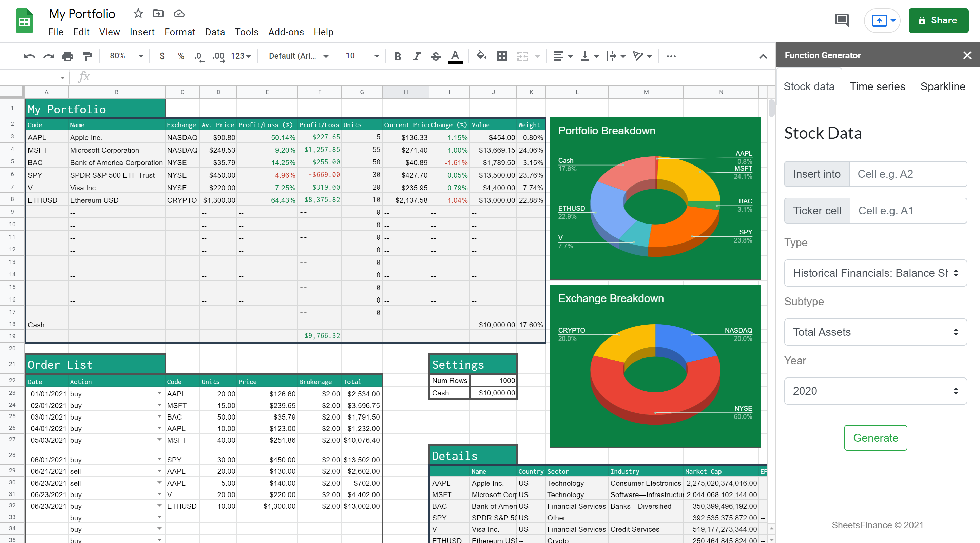Screen dimensions: 980x543
Task: Click the Redo arrow icon
Action: [x=49, y=56]
